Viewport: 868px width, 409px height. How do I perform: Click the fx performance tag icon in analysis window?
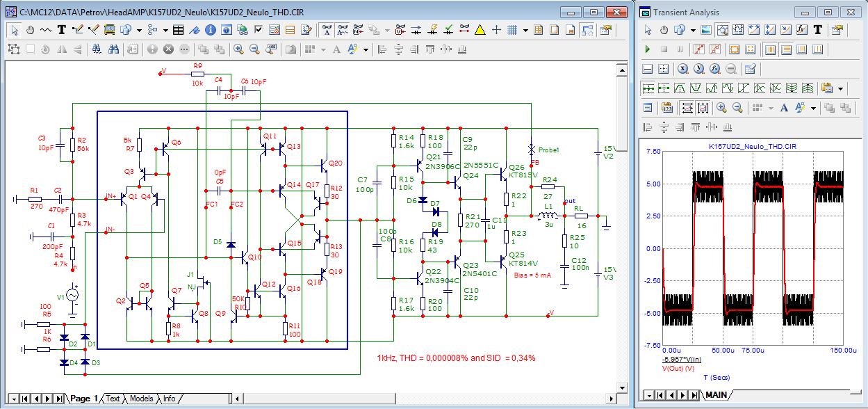[x=802, y=30]
